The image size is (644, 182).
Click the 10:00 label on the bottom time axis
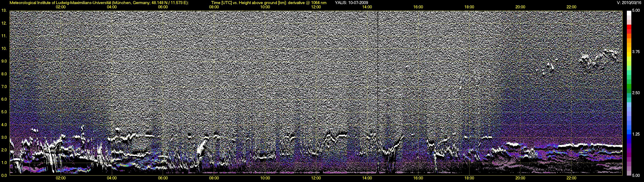[x=265, y=178]
